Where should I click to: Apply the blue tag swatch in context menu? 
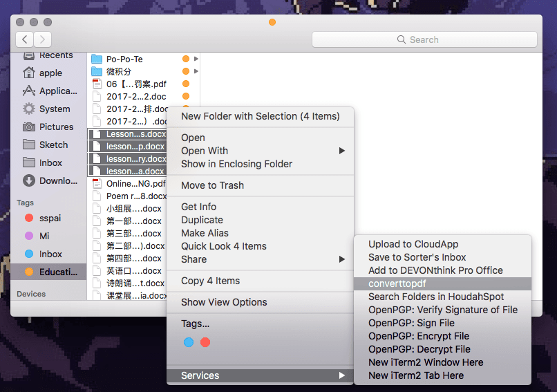[x=189, y=342]
